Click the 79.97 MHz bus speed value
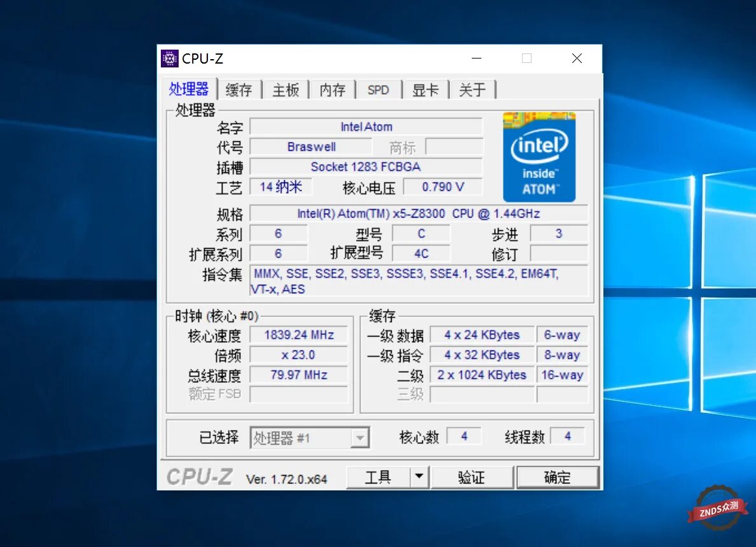 [x=299, y=375]
